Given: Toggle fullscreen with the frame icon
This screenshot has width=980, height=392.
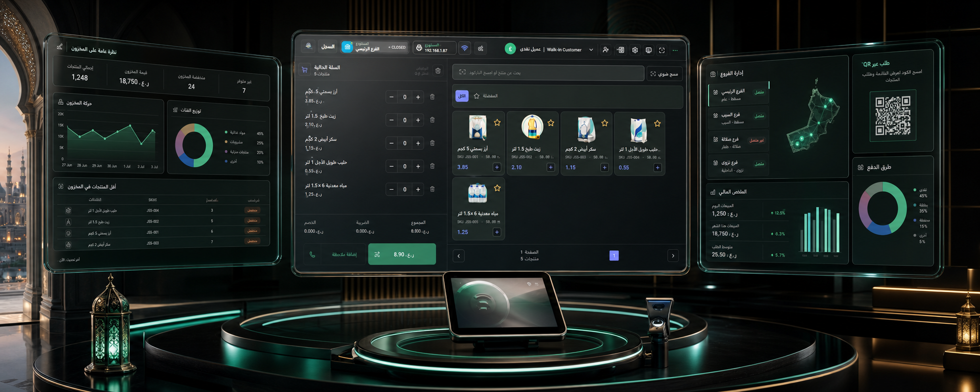Looking at the screenshot, I should coord(662,50).
